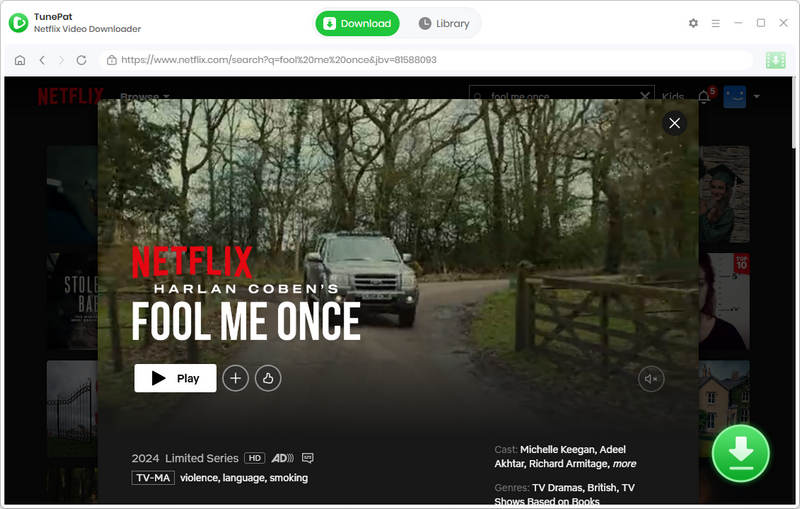Click the subtitles badge icon
This screenshot has height=509, width=800.
click(307, 458)
